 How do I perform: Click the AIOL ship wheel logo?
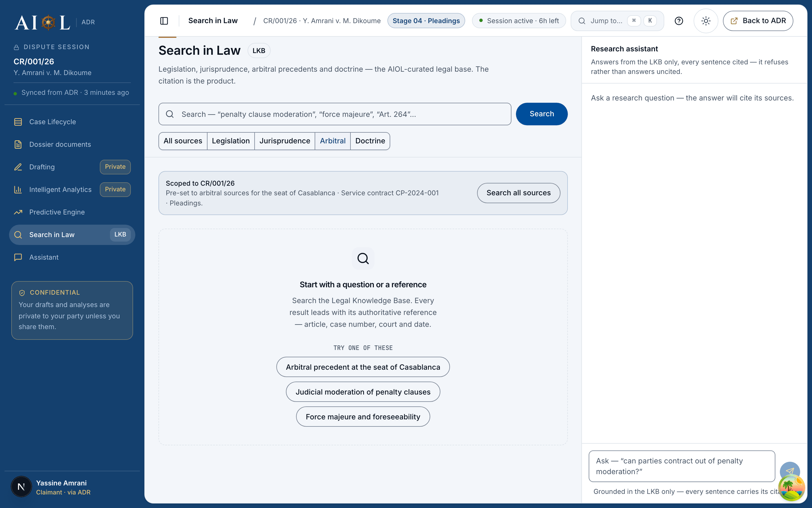click(48, 23)
